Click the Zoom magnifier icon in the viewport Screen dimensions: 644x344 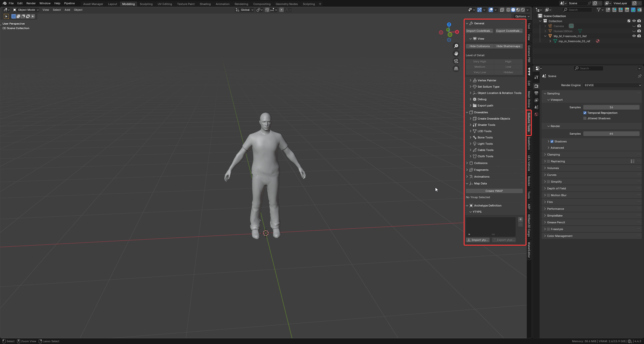[456, 46]
